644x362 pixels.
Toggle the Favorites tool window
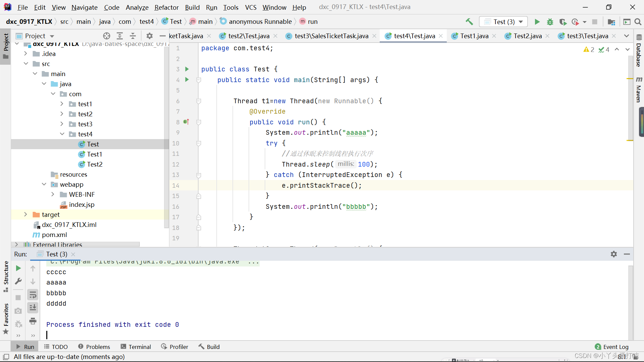pos(6,318)
